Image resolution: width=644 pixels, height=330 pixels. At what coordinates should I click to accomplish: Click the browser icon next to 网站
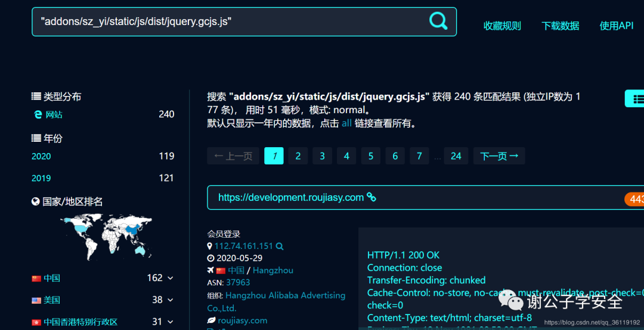click(38, 114)
